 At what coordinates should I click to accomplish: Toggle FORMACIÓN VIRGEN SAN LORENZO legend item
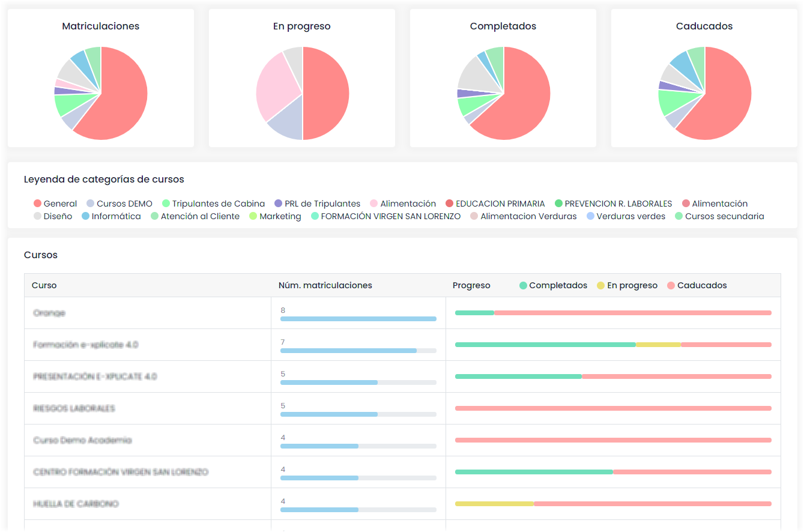tap(385, 216)
